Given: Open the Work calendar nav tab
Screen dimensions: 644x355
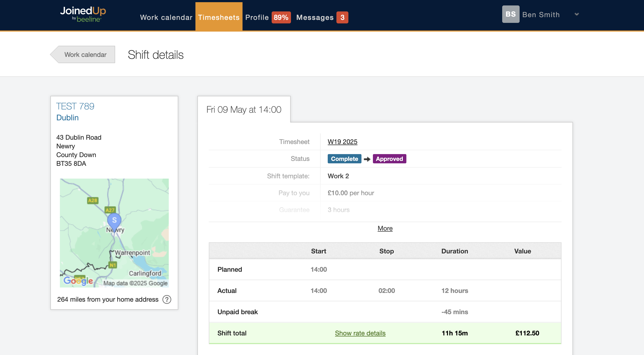Looking at the screenshot, I should click(x=166, y=17).
